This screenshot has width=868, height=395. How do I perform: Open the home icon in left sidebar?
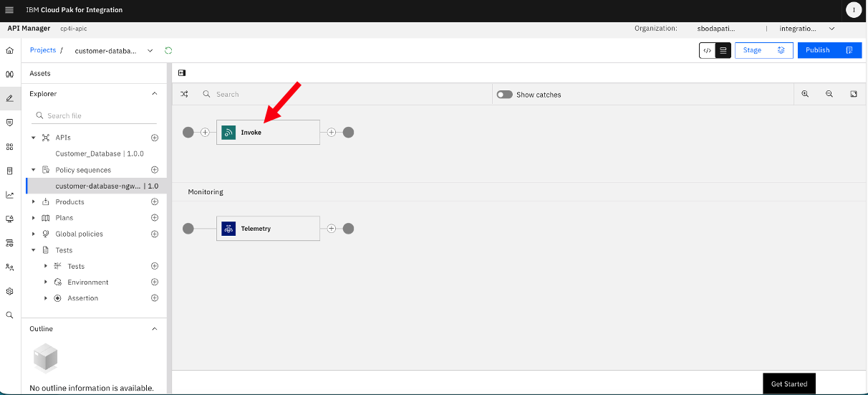(9, 51)
